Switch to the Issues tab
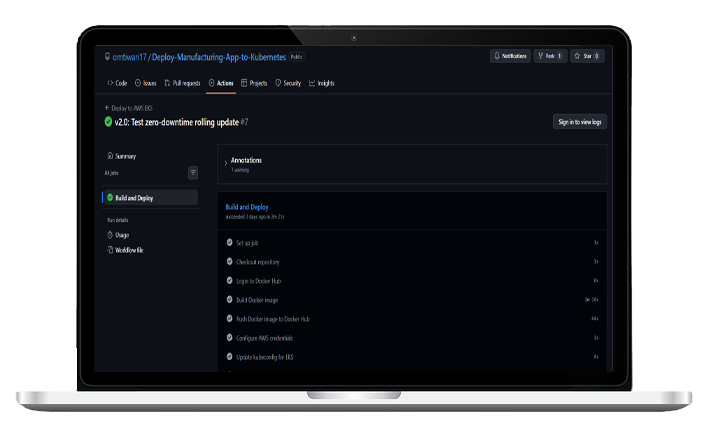This screenshot has height=439, width=716. click(146, 83)
